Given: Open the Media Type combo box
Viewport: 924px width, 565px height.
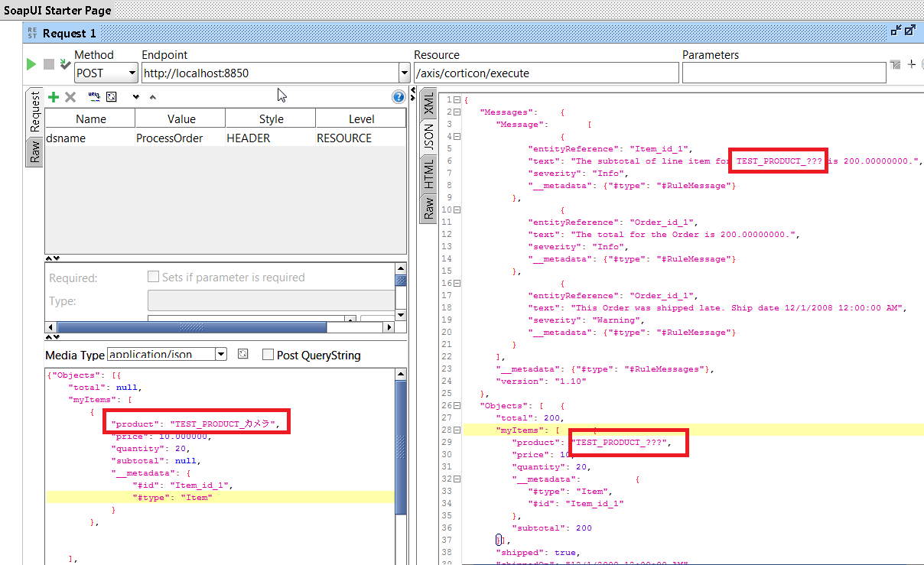Looking at the screenshot, I should [x=221, y=354].
